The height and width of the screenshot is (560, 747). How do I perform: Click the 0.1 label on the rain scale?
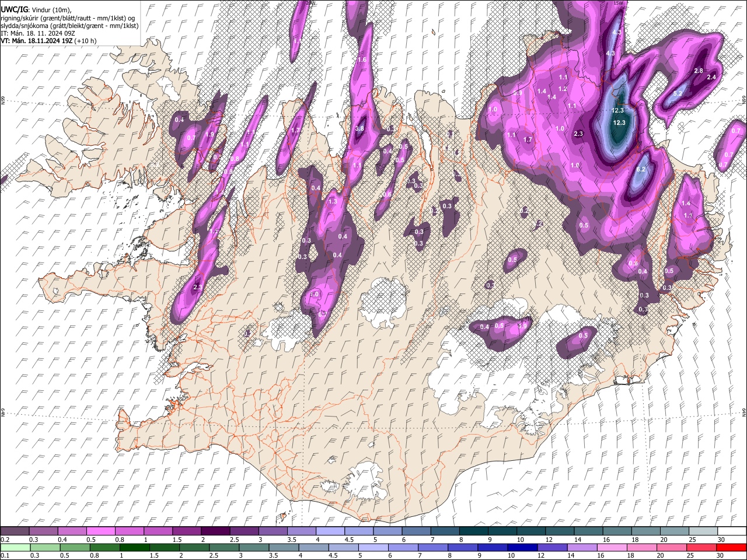pos(4,555)
